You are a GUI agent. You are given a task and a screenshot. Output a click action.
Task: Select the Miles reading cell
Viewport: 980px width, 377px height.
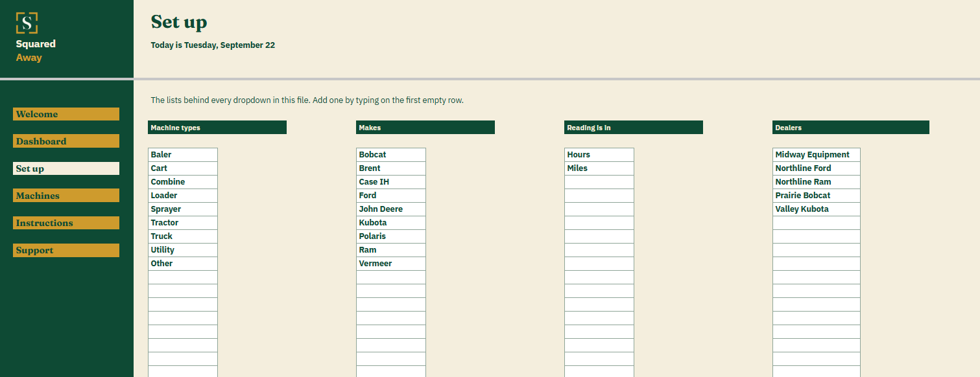[599, 168]
